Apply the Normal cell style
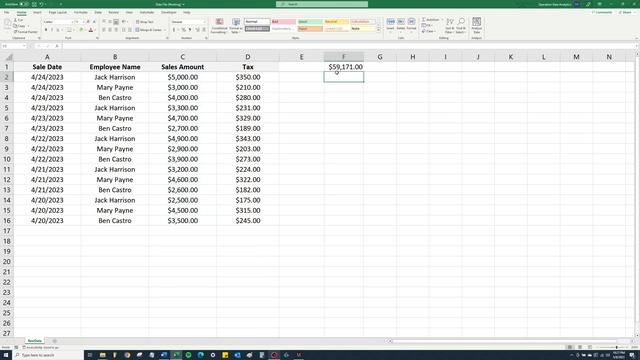The height and width of the screenshot is (360, 640). pyautogui.click(x=257, y=22)
